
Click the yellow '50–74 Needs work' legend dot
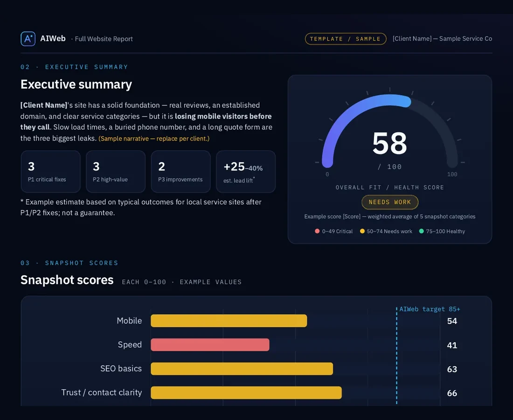click(362, 231)
